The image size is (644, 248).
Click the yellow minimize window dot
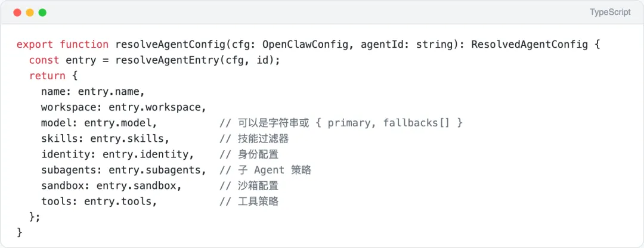pos(29,13)
